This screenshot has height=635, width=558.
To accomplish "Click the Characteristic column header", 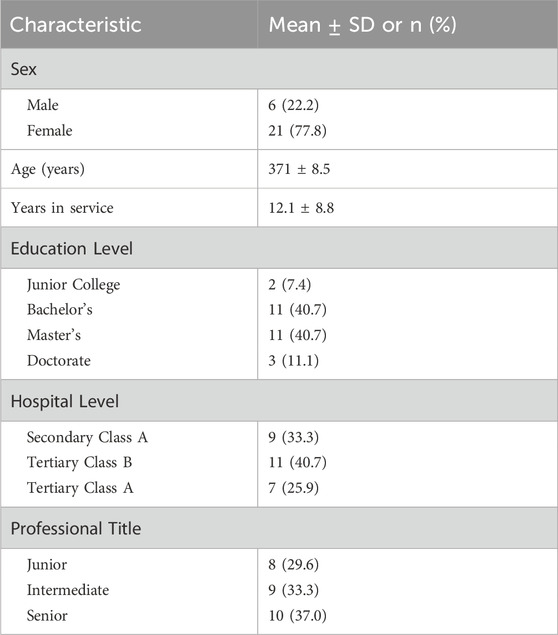I will 76,25.
